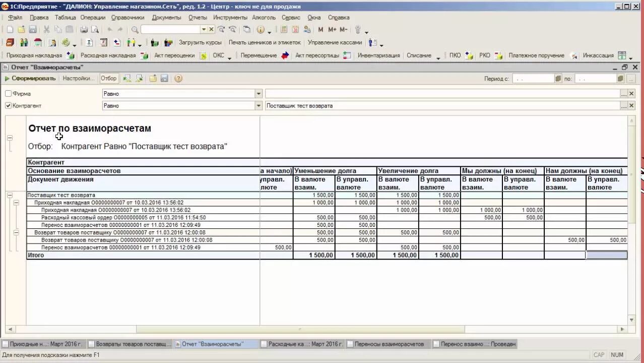The height and width of the screenshot is (363, 644).
Task: Click the Платежное поручение icon
Action: 573,55
